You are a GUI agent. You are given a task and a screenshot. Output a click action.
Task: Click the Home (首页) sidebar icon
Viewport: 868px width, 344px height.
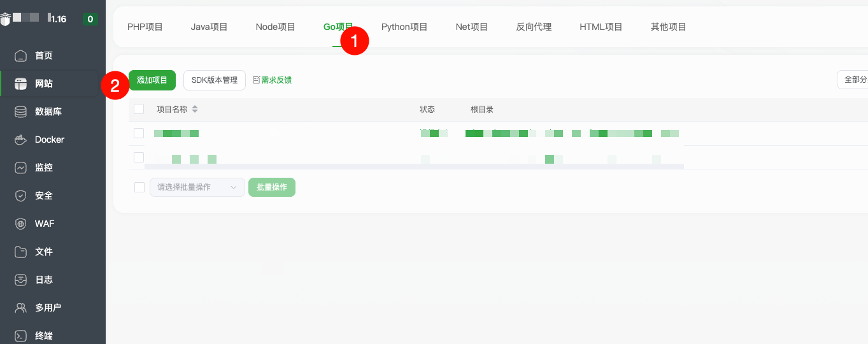pos(21,55)
